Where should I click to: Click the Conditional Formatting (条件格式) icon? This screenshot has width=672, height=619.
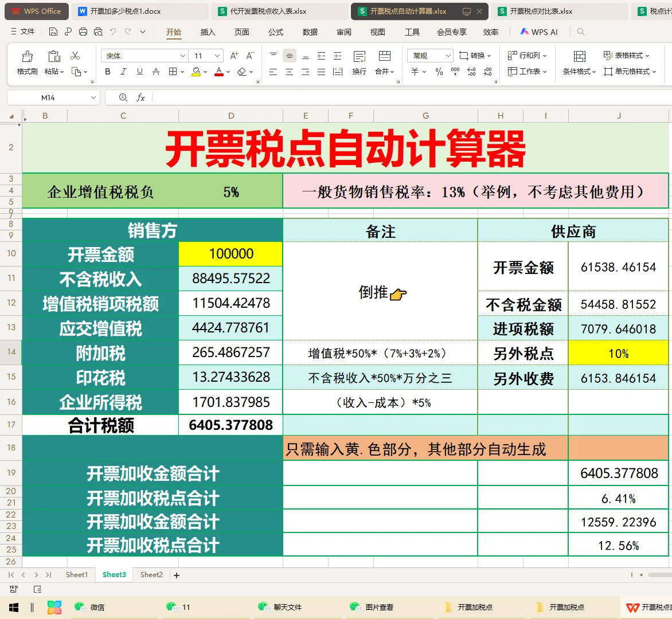point(580,56)
